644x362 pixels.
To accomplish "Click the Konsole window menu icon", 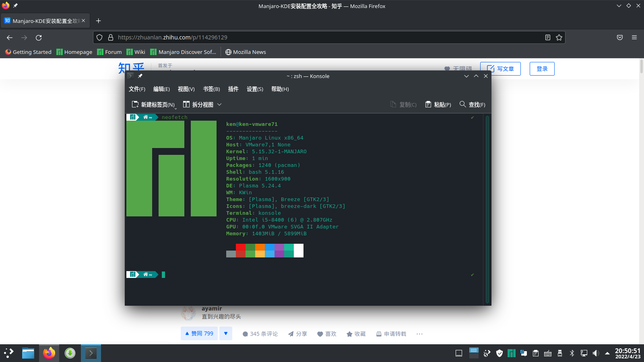I will coord(130,76).
